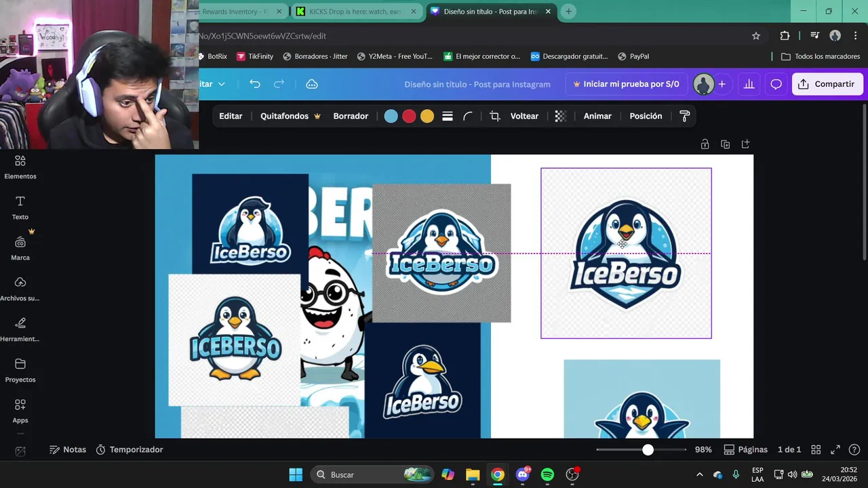
Task: Open the TikFinity bookmark
Action: coord(255,56)
